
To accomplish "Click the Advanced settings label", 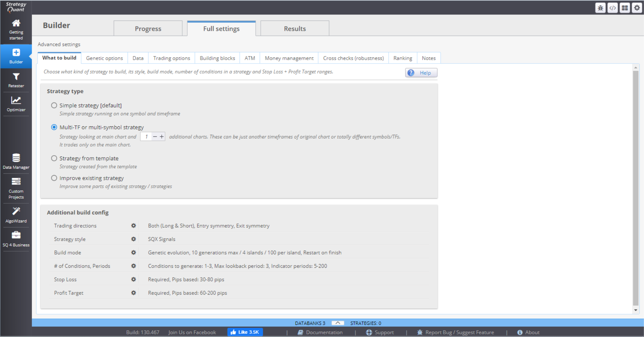I will coord(59,44).
